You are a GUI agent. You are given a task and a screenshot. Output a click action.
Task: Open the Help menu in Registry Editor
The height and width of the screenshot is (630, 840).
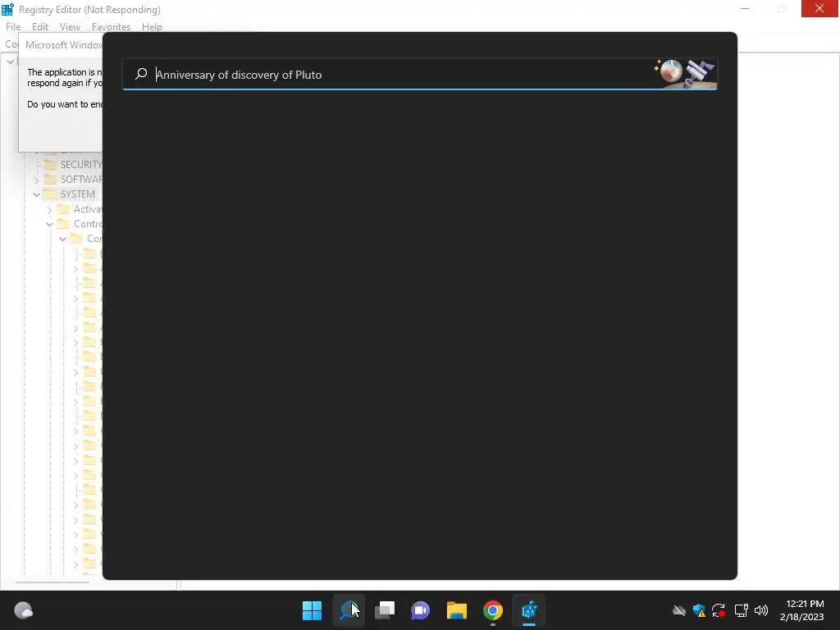coord(152,27)
